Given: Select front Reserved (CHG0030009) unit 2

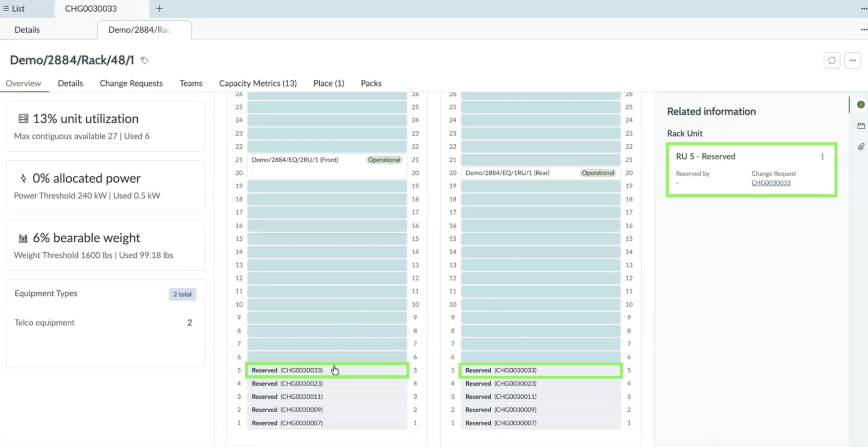Looking at the screenshot, I should (327, 410).
